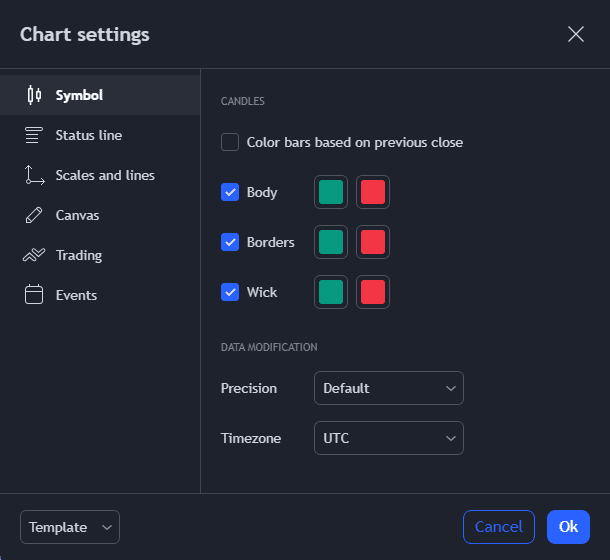Disable the Wick checkbox
The width and height of the screenshot is (610, 560).
(230, 292)
